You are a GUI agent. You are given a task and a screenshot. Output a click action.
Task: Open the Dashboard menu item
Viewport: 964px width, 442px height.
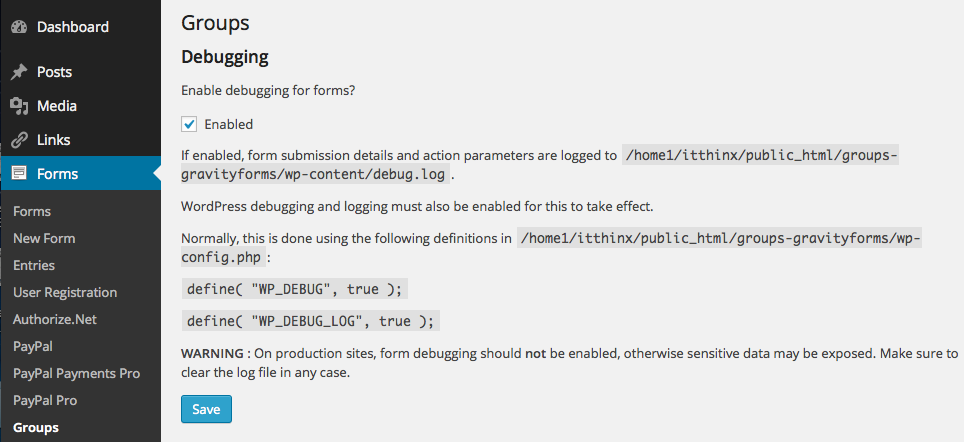click(x=81, y=27)
